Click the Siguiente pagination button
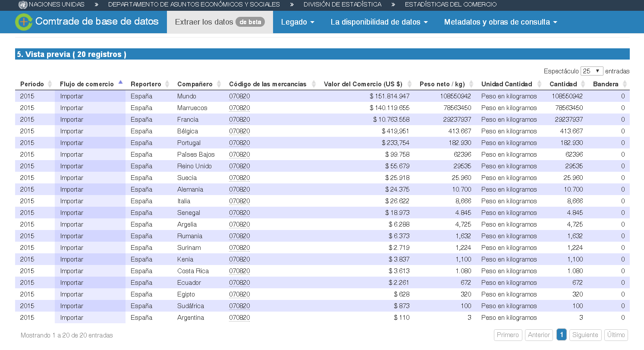 click(x=585, y=335)
